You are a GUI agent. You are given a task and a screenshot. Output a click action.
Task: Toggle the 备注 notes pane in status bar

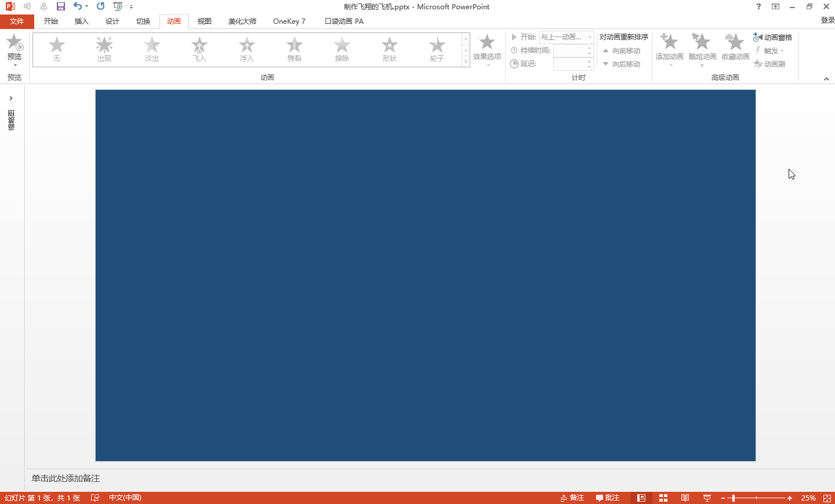click(x=572, y=498)
